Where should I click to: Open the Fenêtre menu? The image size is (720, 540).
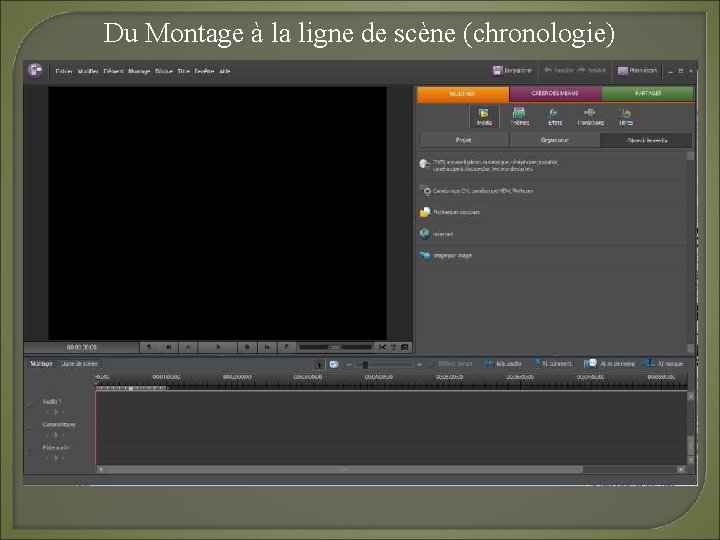[x=204, y=71]
